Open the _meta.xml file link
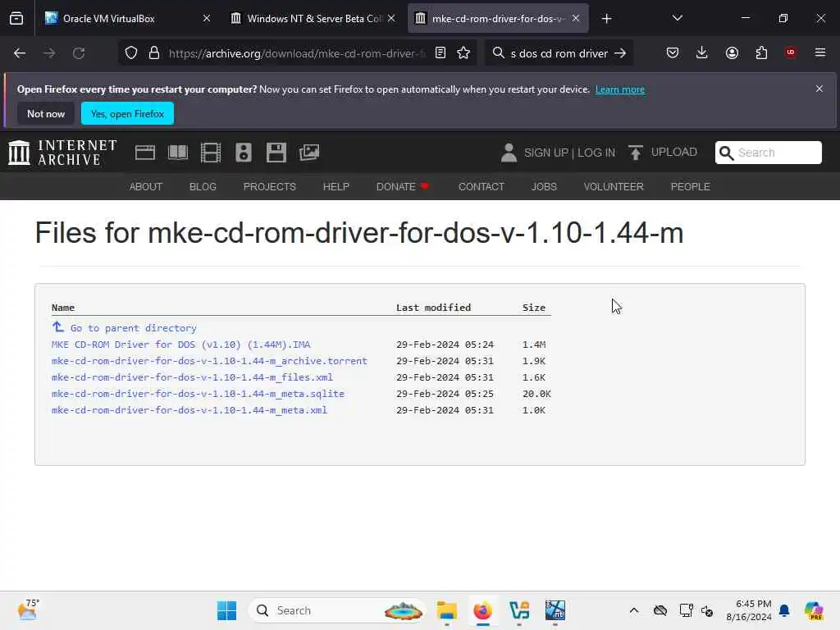The width and height of the screenshot is (840, 630). 189,410
